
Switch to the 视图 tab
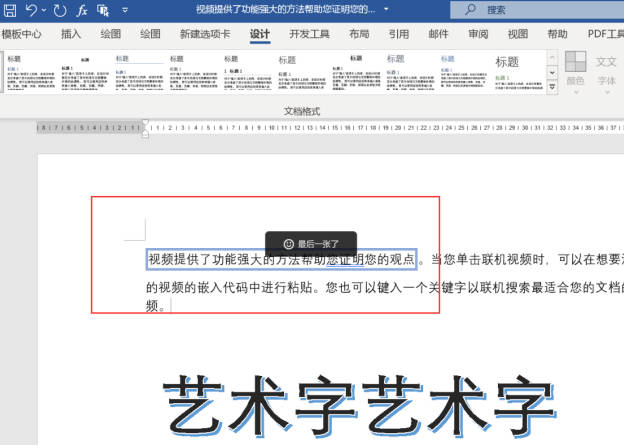pyautogui.click(x=518, y=34)
